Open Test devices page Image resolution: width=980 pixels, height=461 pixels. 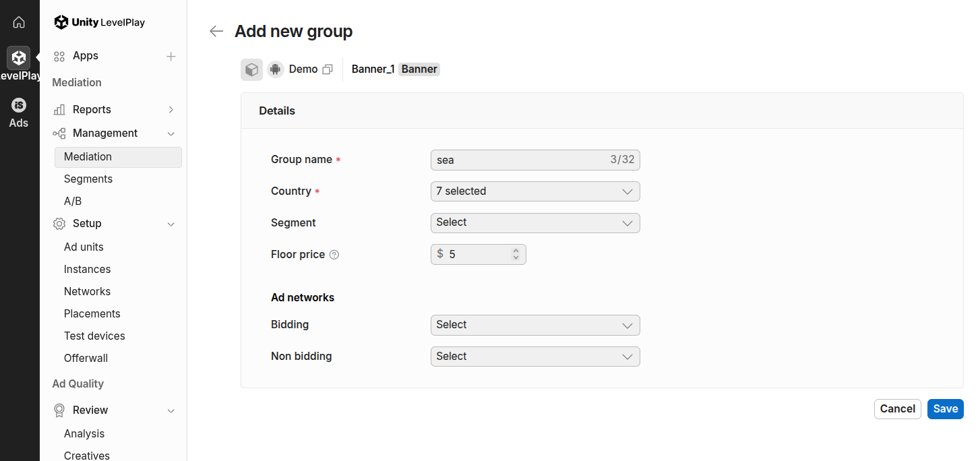click(x=94, y=336)
